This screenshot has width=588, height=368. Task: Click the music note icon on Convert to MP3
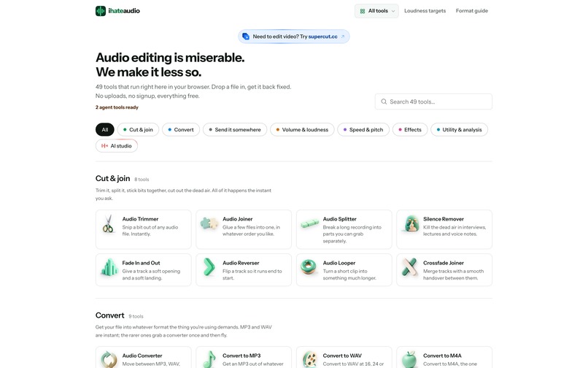(x=209, y=359)
